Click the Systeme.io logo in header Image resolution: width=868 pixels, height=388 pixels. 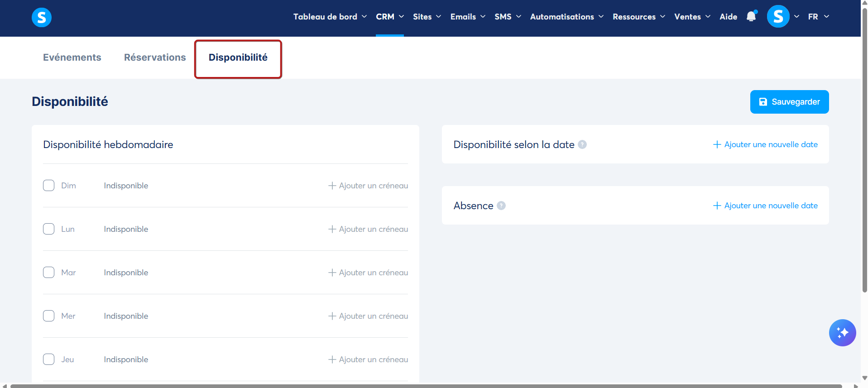[x=42, y=17]
